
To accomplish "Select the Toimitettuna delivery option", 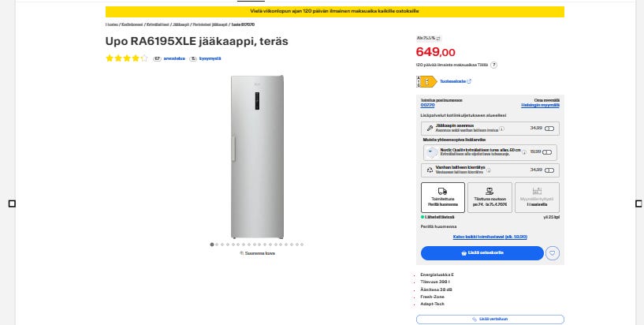I will pos(442,197).
